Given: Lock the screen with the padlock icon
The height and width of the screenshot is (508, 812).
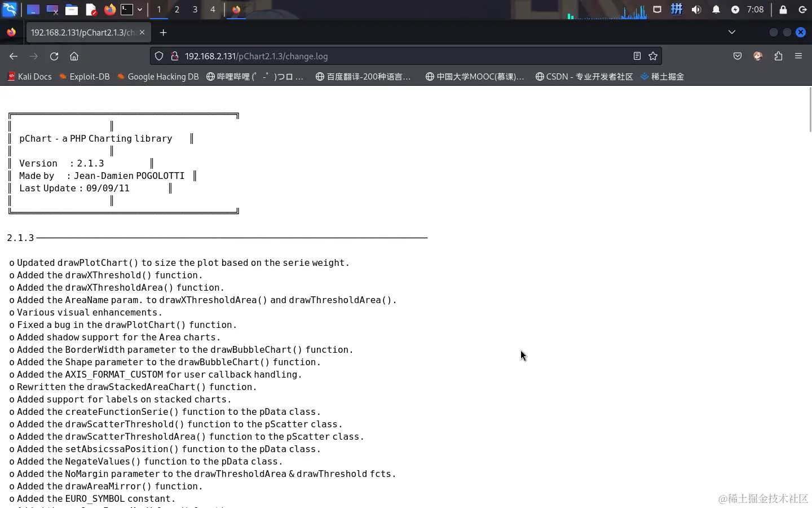Looking at the screenshot, I should click(783, 10).
